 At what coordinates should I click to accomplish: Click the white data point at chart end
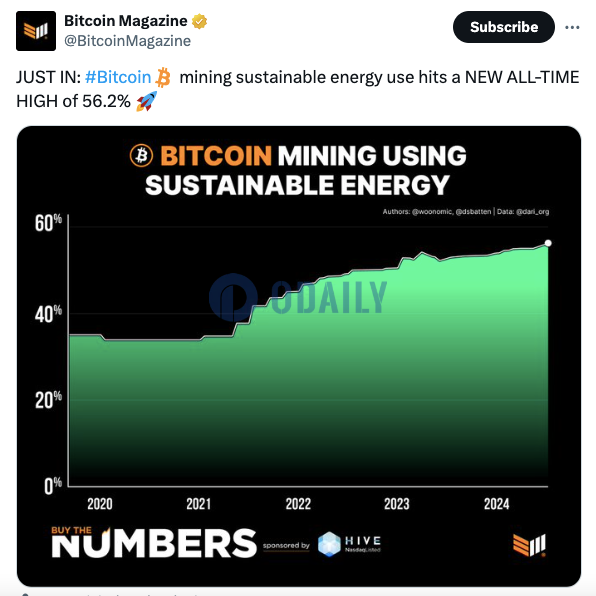[x=548, y=243]
